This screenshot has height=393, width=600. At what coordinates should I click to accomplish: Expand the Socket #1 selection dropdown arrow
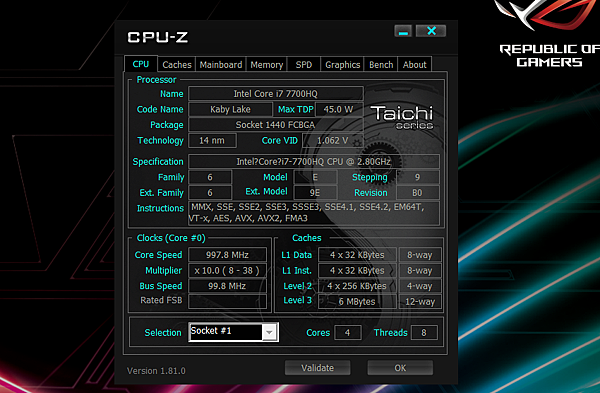point(269,332)
